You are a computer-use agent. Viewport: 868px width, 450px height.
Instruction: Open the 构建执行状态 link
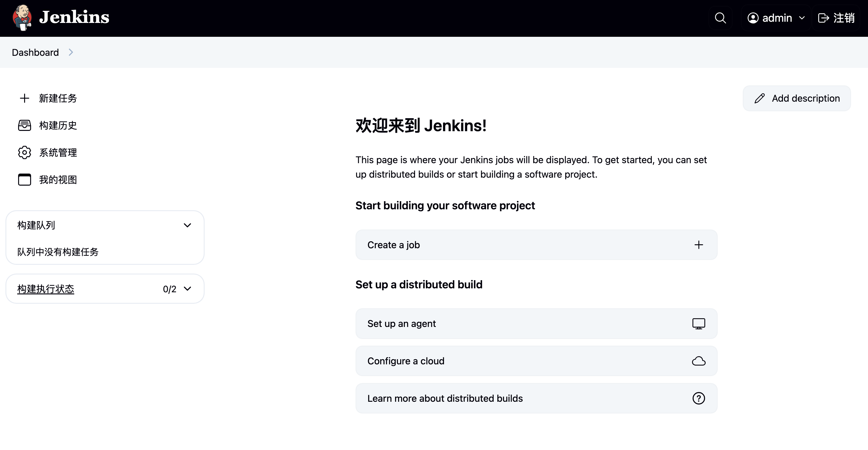pyautogui.click(x=46, y=289)
